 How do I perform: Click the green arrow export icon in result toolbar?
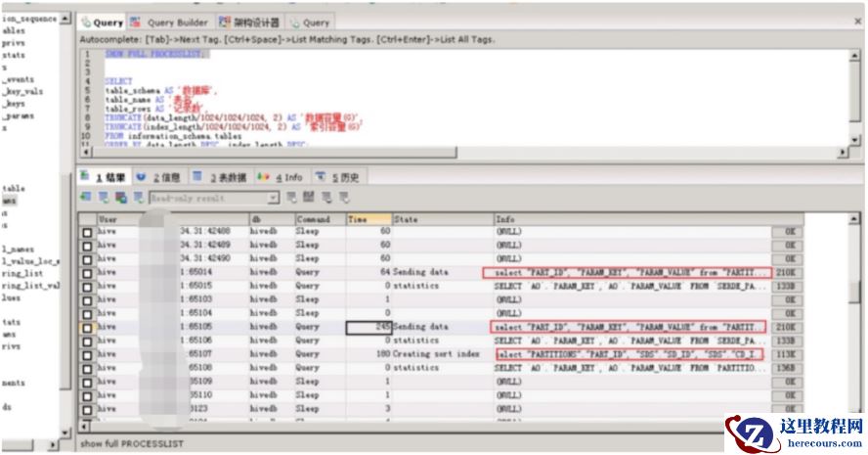86,197
